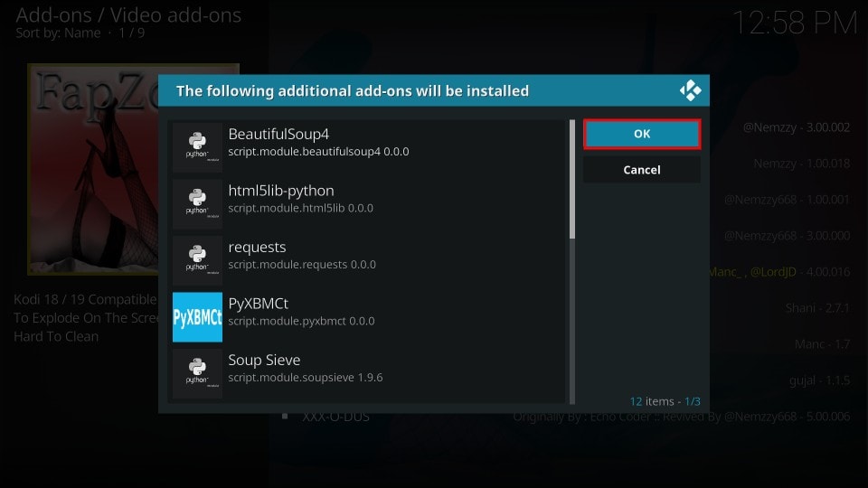The height and width of the screenshot is (488, 868).
Task: Click the @Nemzzy668 - 1.00.001 entry
Action: 787,200
